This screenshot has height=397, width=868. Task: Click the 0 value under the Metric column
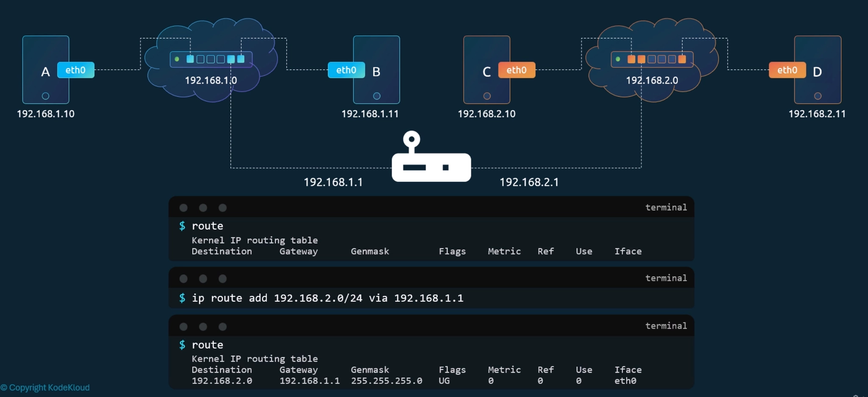pos(491,381)
